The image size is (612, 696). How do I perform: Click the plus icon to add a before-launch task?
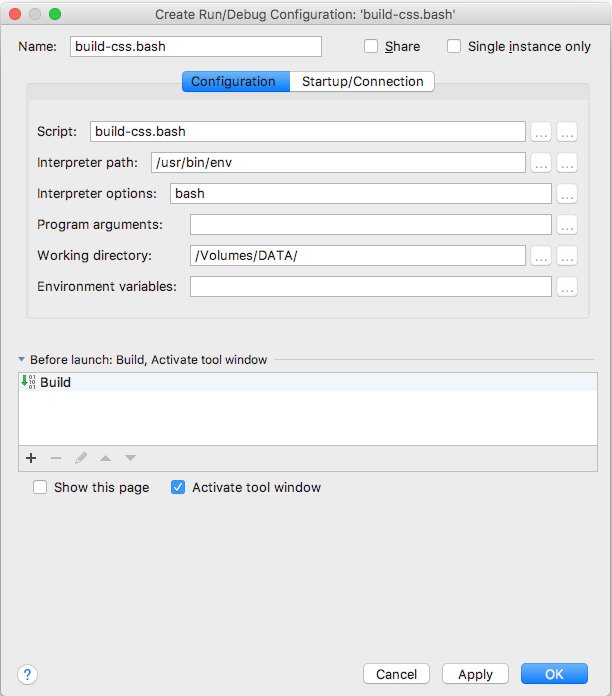coord(31,458)
